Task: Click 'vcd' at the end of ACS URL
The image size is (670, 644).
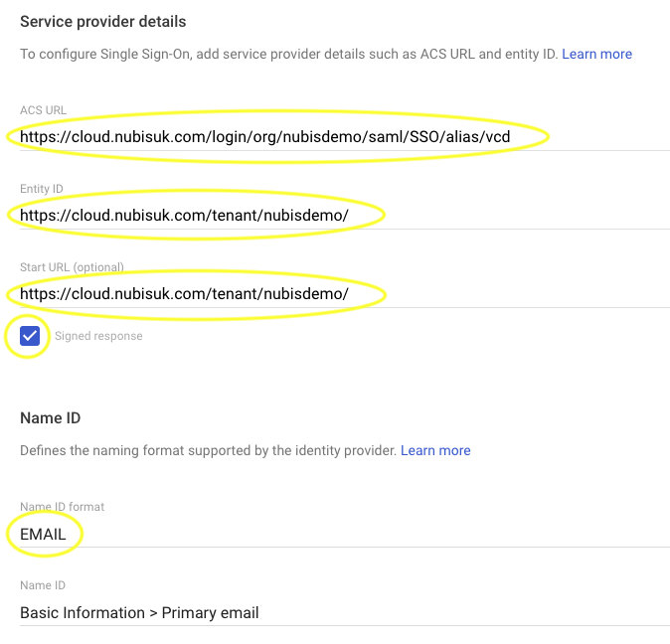Action: 496,135
